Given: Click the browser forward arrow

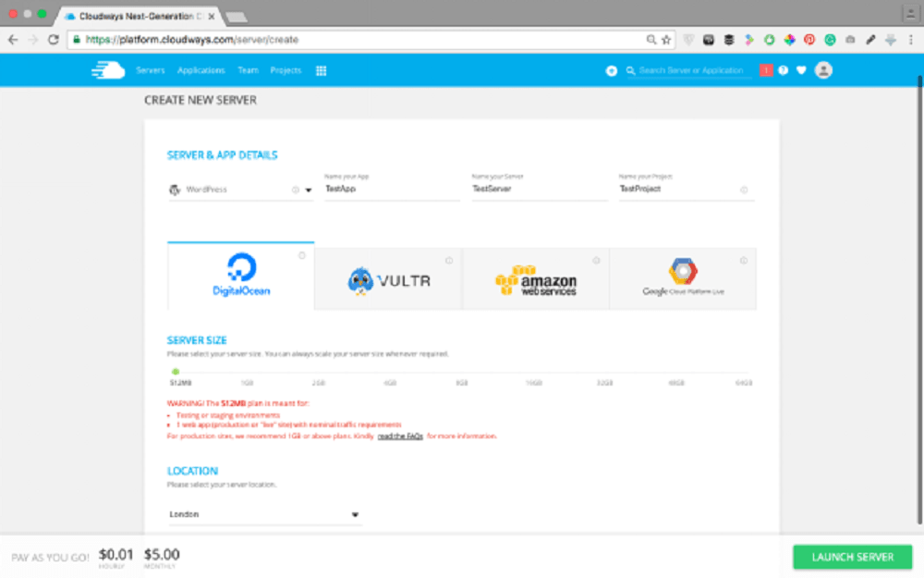Looking at the screenshot, I should (33, 40).
